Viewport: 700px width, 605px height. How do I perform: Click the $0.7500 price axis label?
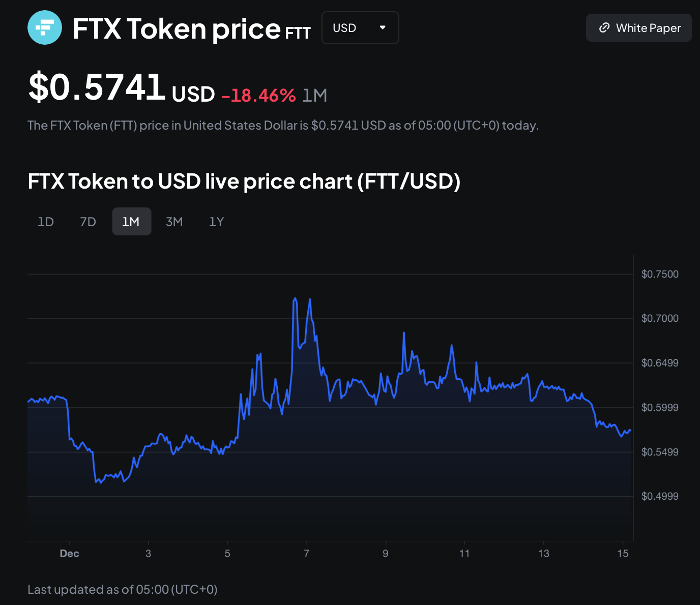pyautogui.click(x=660, y=275)
